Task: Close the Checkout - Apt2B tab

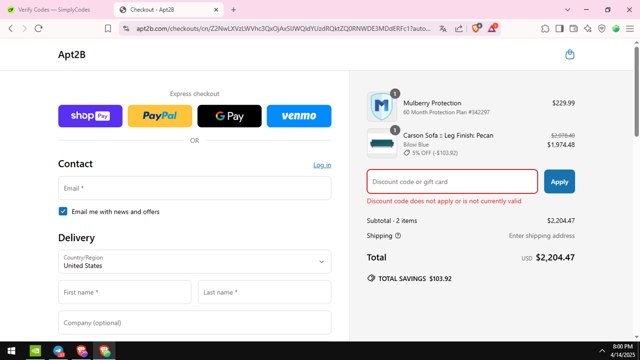Action: coord(216,9)
